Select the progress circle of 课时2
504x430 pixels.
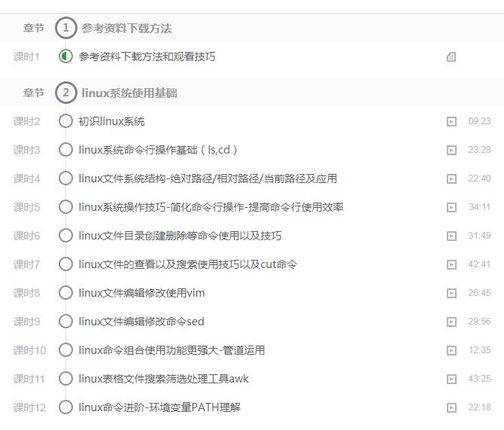tap(65, 121)
